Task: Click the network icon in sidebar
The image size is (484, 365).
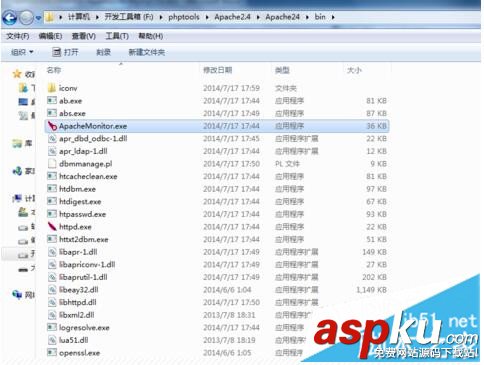Action: [17, 295]
